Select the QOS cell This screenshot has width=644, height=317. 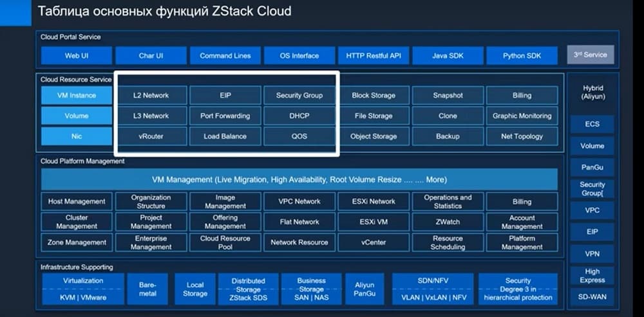(x=299, y=136)
